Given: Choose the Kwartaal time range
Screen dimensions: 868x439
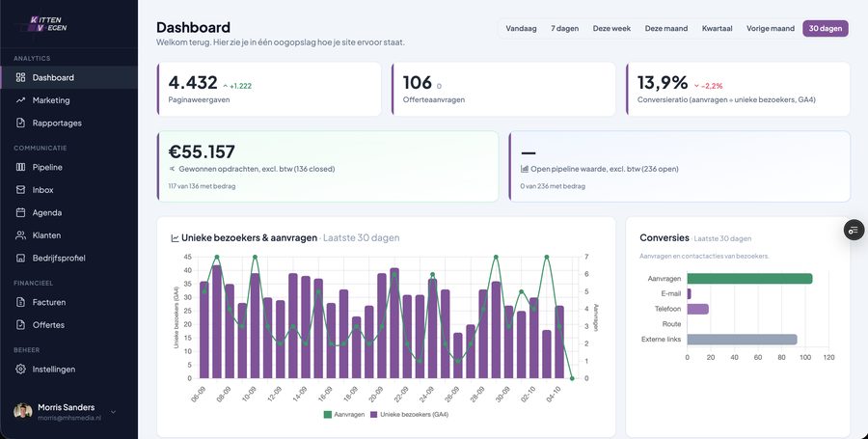Looking at the screenshot, I should (x=717, y=28).
